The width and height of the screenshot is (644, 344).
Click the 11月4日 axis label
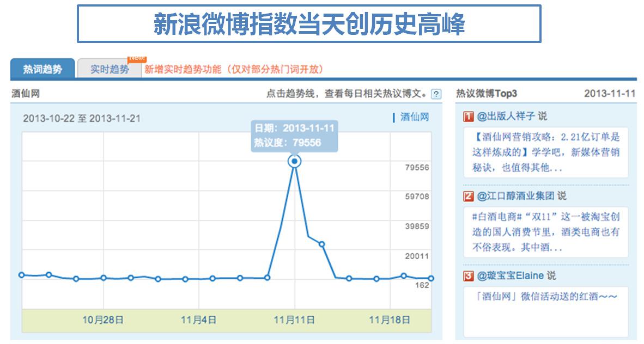(x=199, y=320)
